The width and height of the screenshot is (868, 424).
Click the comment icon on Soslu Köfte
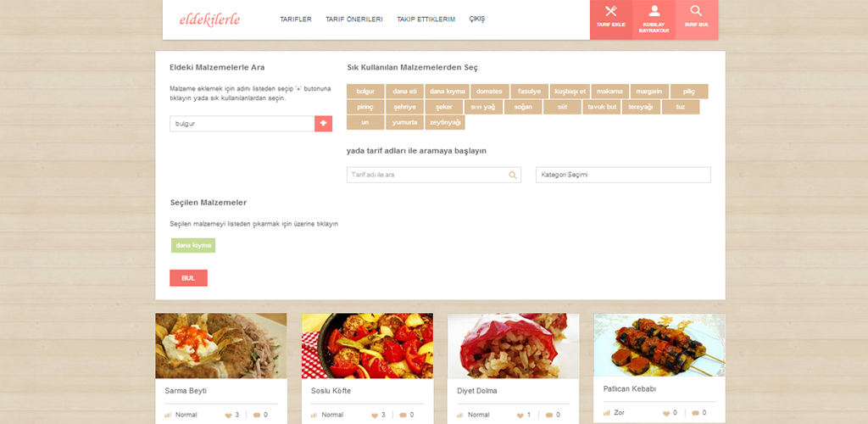tap(403, 416)
